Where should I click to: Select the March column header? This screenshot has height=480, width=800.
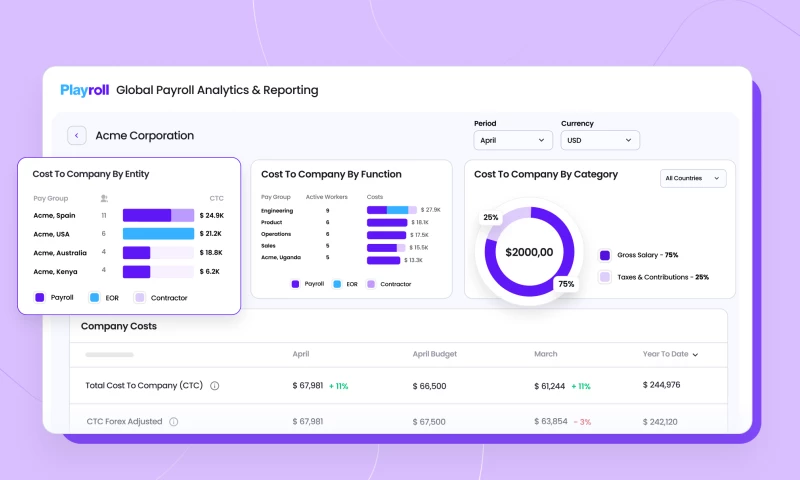point(547,354)
